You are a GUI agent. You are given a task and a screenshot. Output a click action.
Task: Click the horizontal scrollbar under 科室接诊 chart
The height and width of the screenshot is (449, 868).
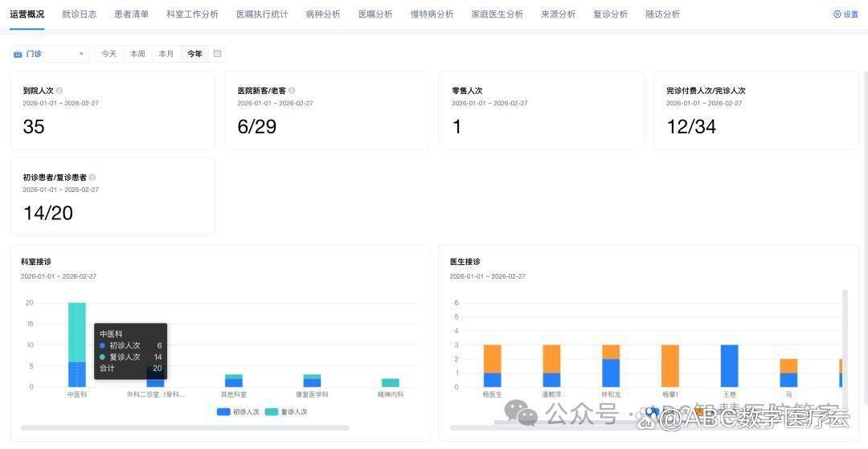(x=185, y=428)
